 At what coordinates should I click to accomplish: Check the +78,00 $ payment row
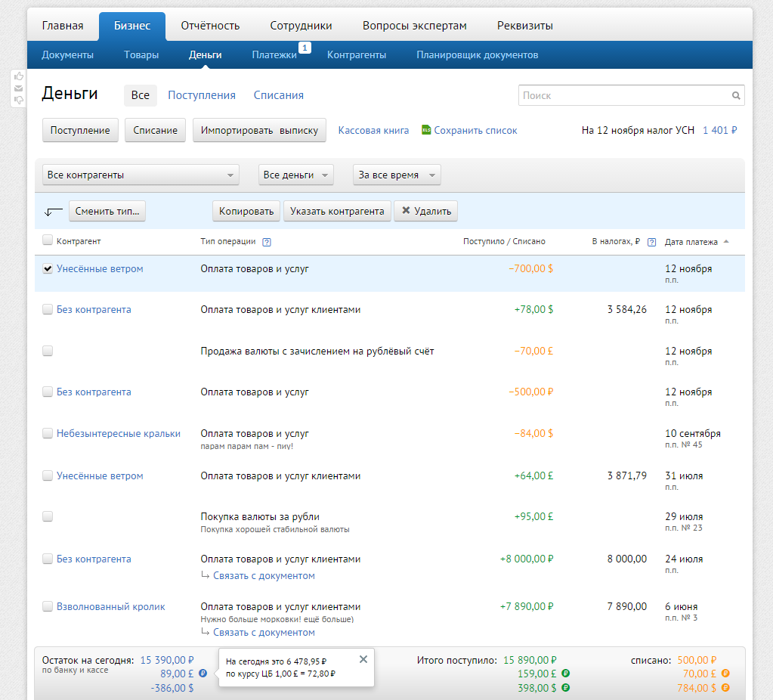tap(48, 309)
